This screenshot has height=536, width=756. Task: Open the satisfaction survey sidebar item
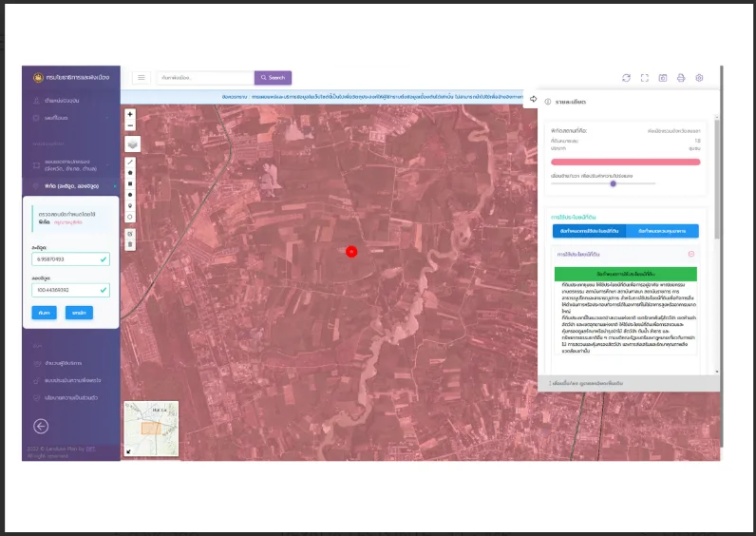click(x=70, y=381)
